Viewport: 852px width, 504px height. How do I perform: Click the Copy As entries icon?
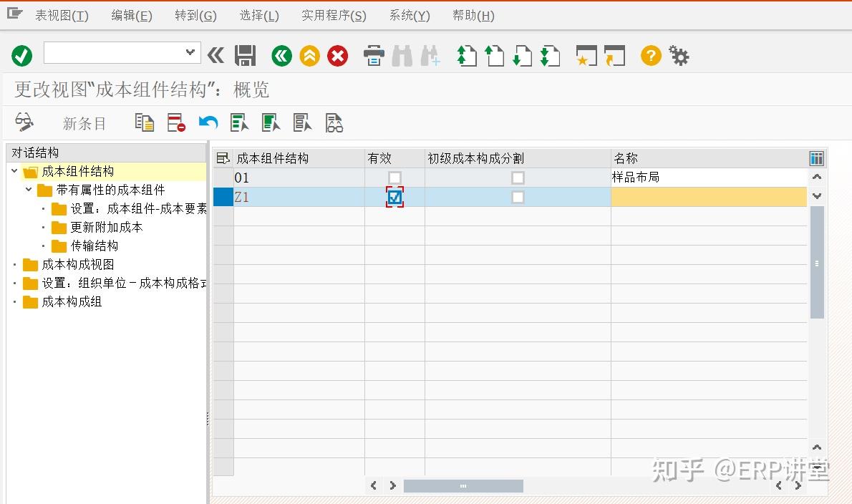(x=143, y=122)
